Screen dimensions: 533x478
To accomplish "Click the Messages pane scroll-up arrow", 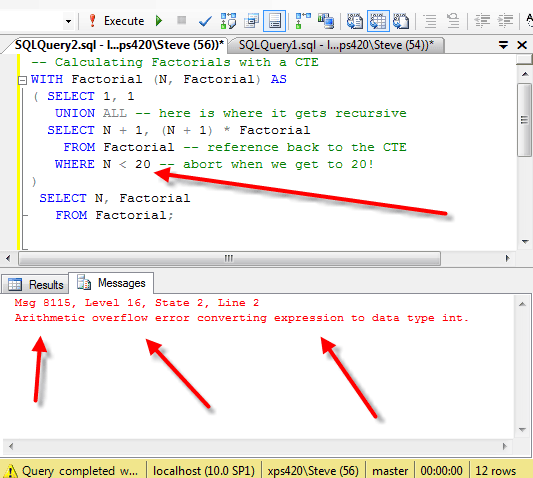I will pos(522,304).
